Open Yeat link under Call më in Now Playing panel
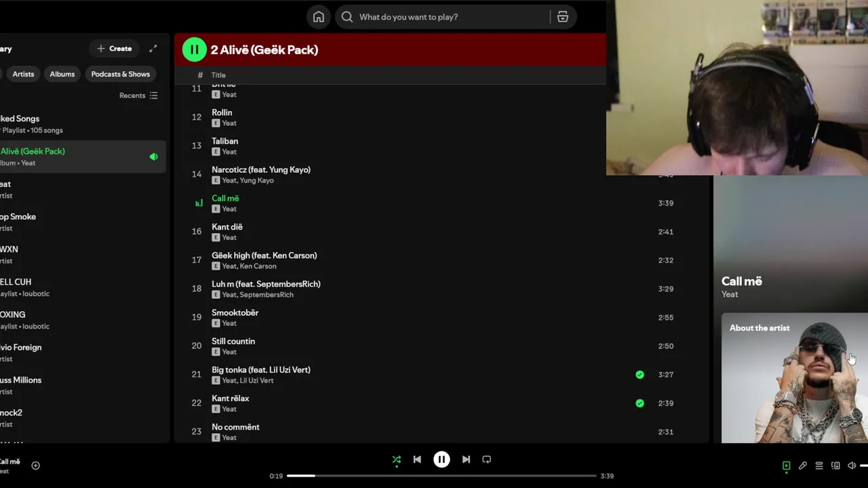868x488 pixels. tap(730, 294)
